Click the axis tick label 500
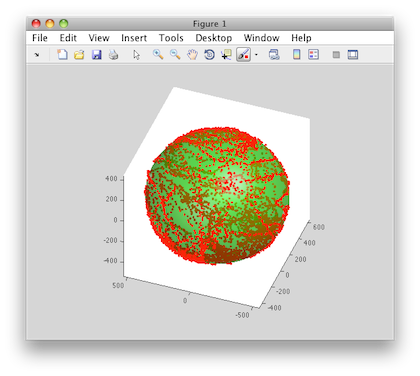 (x=118, y=286)
